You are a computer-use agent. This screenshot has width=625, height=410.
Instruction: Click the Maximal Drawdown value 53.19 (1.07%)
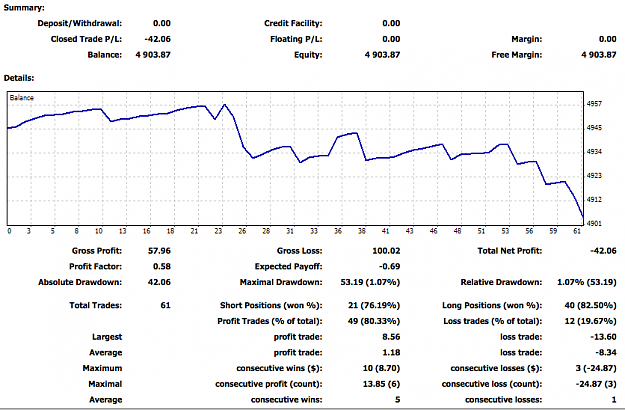click(370, 282)
